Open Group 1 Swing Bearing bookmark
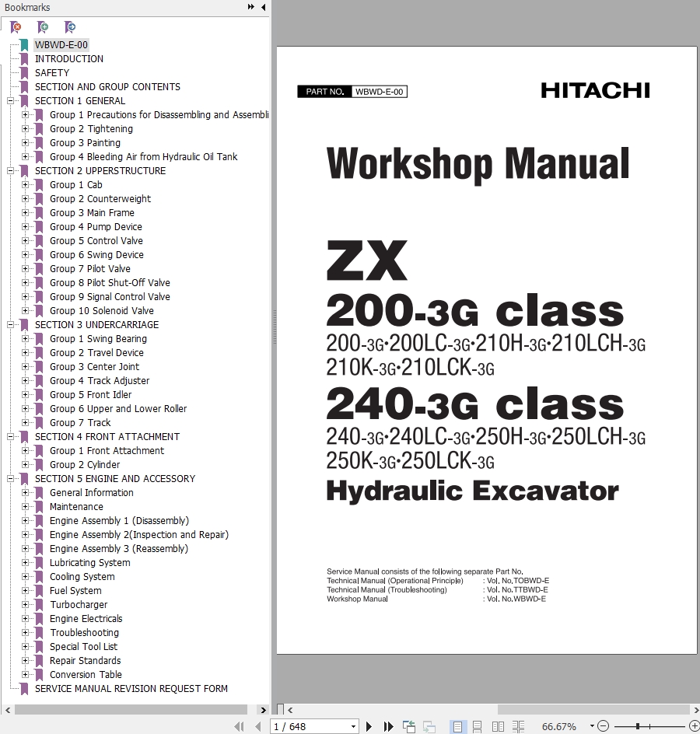The height and width of the screenshot is (734, 700). tap(98, 339)
